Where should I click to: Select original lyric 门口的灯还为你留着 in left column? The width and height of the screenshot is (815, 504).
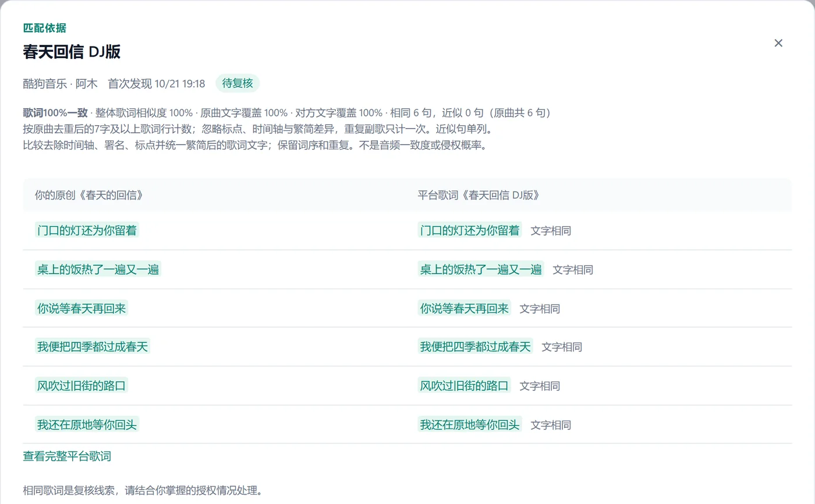click(87, 230)
